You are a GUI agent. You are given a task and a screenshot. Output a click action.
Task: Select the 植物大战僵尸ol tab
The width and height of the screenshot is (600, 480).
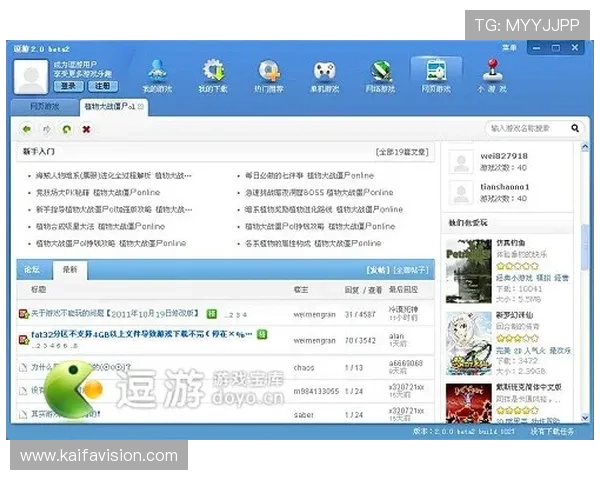[110, 107]
